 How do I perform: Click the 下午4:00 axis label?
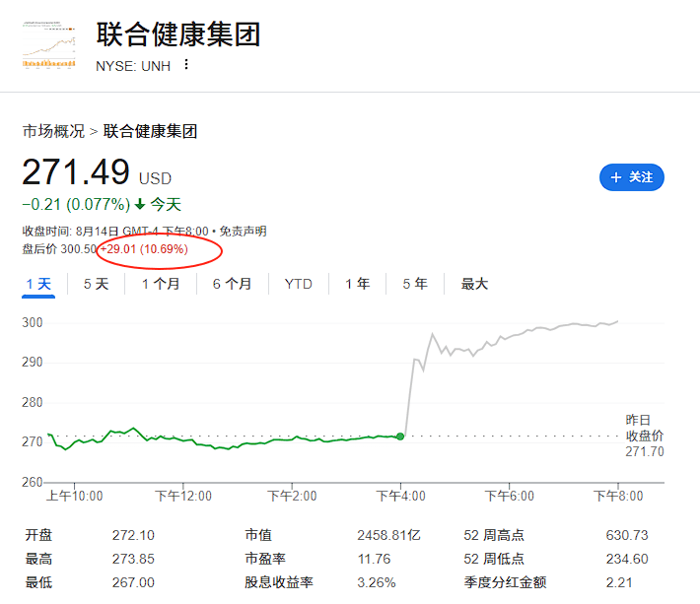coord(401,496)
